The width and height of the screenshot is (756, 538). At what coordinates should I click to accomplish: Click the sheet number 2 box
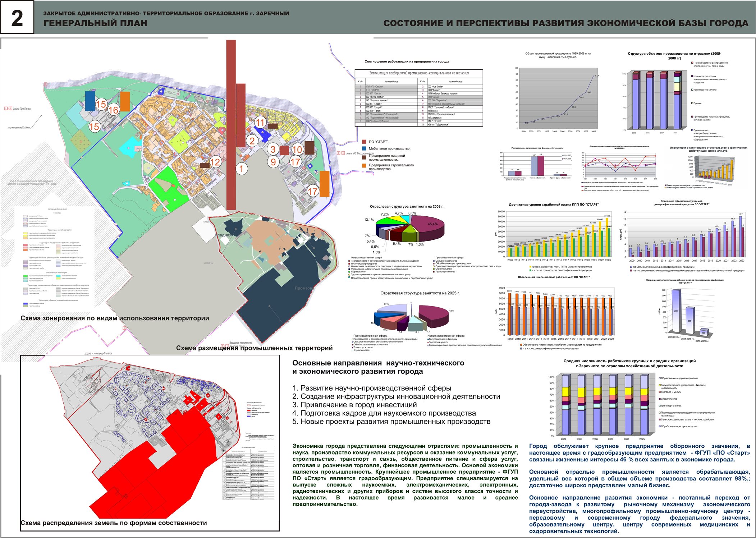pyautogui.click(x=17, y=17)
